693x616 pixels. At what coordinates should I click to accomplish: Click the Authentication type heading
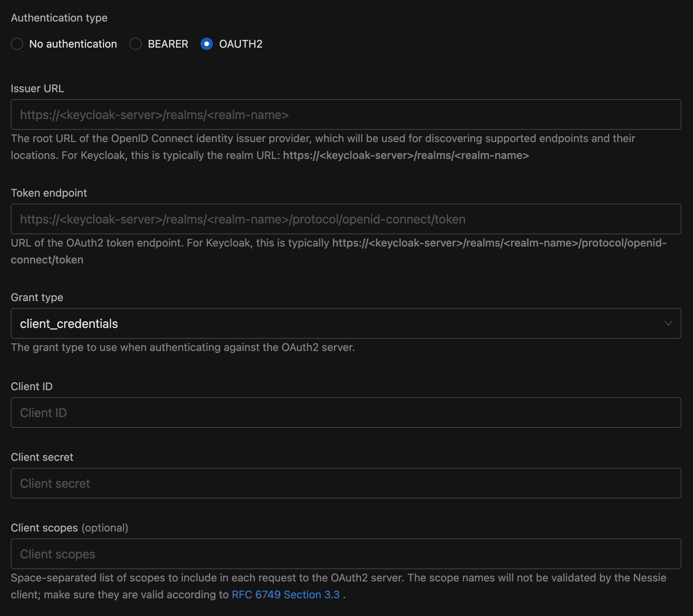(59, 18)
